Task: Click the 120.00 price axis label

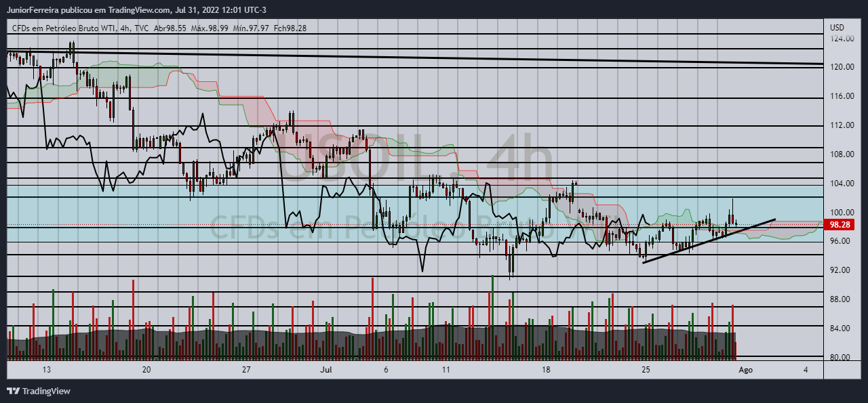Action: (x=842, y=67)
